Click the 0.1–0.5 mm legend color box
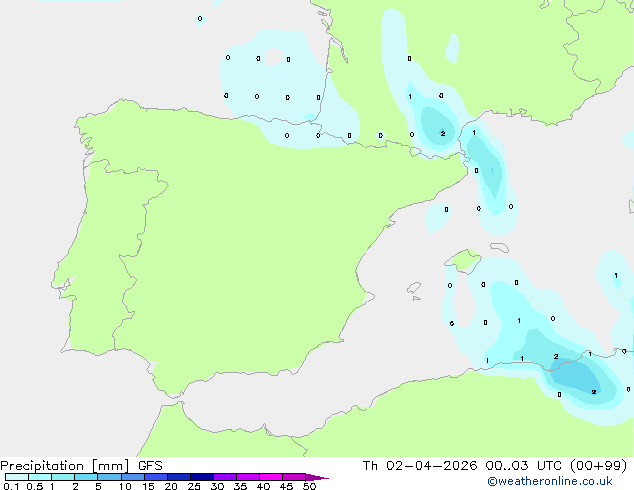Screen dimensions: 634x490 [x=17, y=477]
